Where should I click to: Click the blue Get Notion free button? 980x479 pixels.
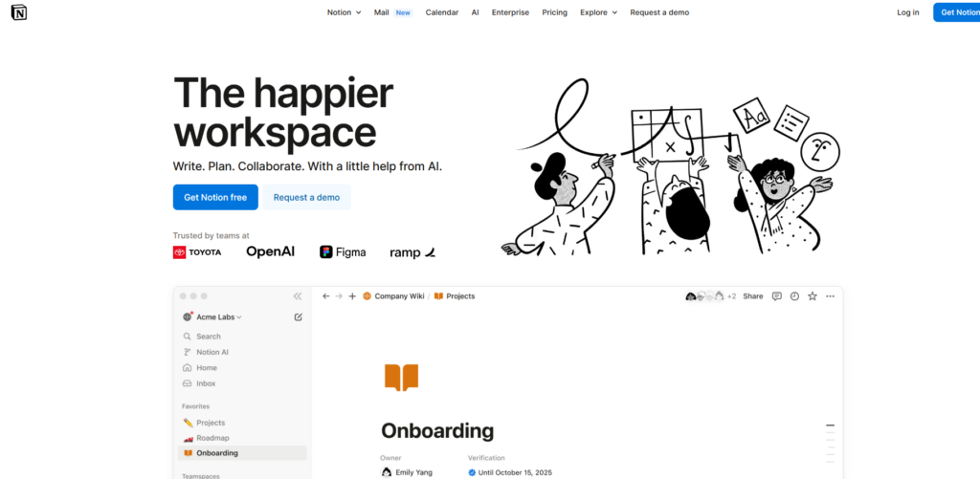[x=215, y=197]
